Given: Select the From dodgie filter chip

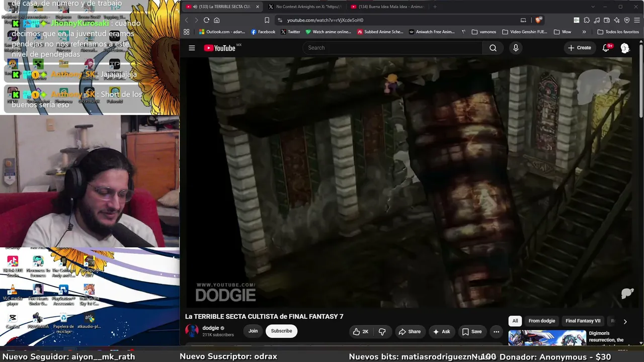Looking at the screenshot, I should pos(542,321).
